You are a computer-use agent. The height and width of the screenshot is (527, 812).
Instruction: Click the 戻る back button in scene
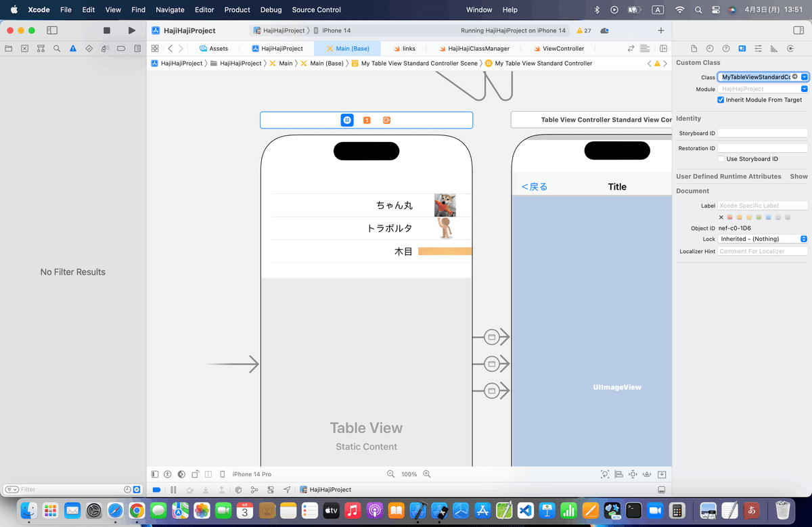point(534,187)
